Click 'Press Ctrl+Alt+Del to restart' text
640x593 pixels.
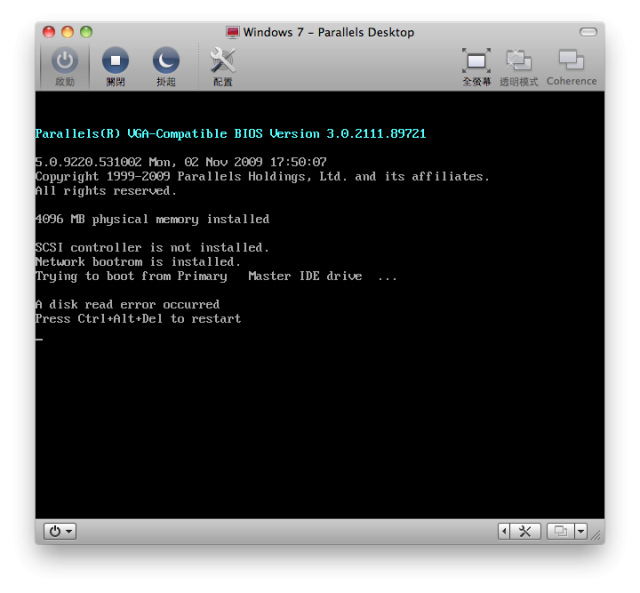(x=138, y=319)
